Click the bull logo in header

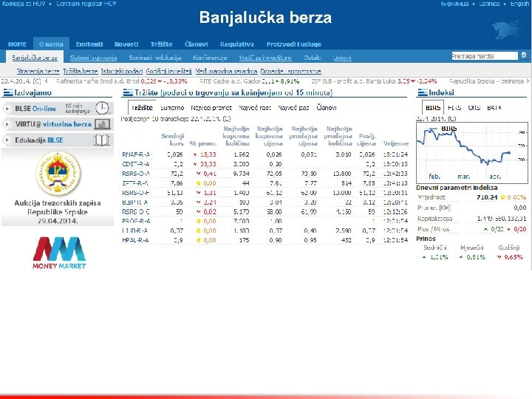pos(507,29)
